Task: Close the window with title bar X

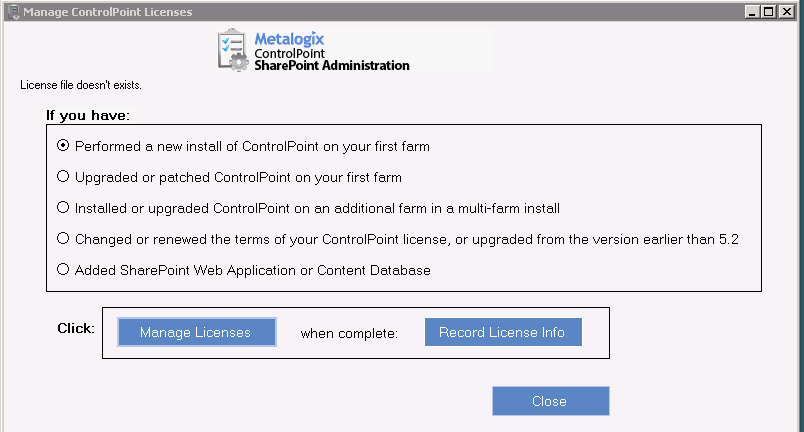Action: click(787, 12)
